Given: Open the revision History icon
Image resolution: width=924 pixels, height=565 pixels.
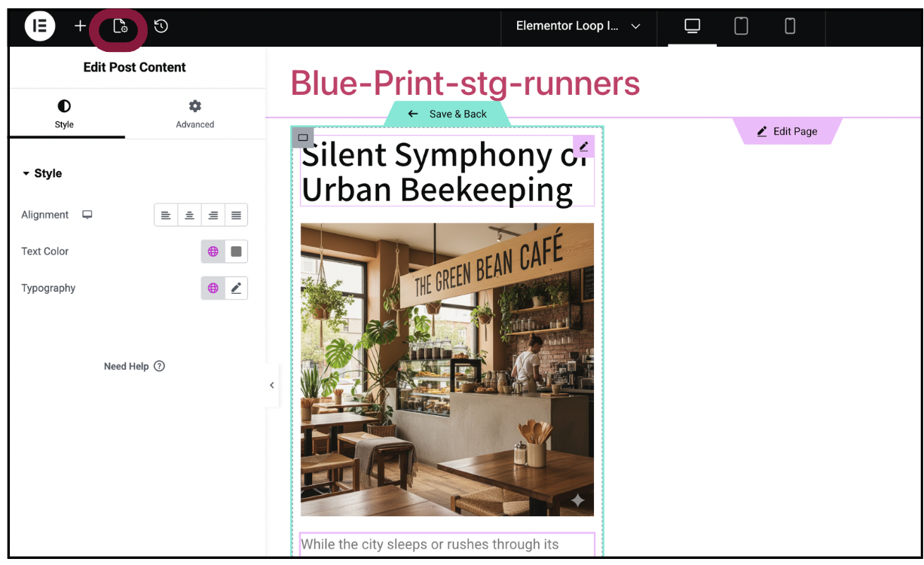Looking at the screenshot, I should (161, 26).
